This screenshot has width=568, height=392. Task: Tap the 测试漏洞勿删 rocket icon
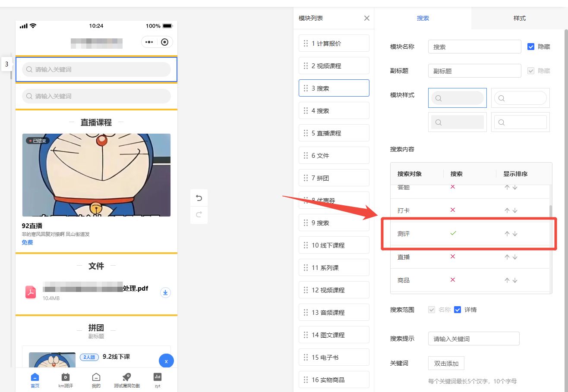[x=126, y=376]
